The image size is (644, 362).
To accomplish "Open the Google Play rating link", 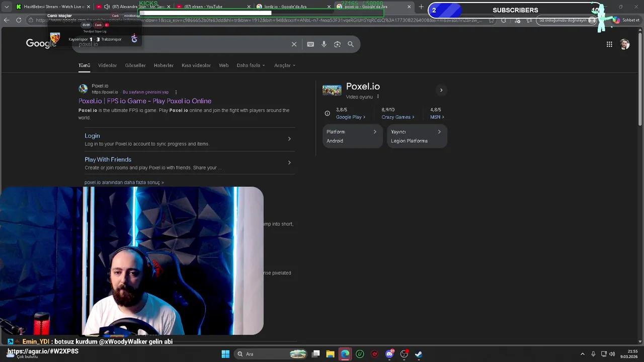I will (351, 117).
